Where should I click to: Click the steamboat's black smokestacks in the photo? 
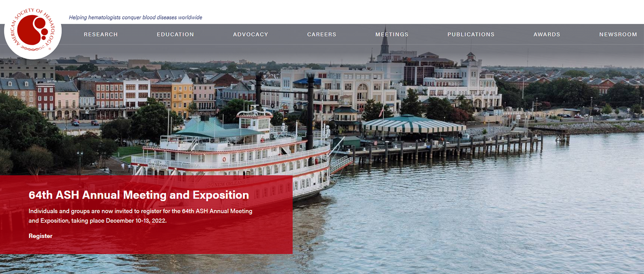[284, 107]
